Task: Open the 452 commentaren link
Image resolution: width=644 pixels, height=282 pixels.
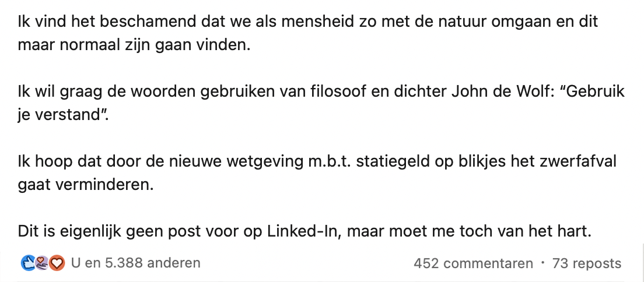Action: 473,263
